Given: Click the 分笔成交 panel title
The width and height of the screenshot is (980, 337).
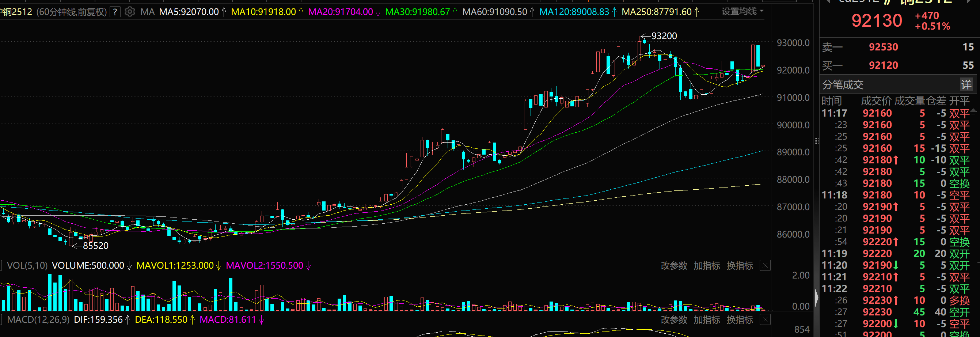Looking at the screenshot, I should tap(843, 84).
